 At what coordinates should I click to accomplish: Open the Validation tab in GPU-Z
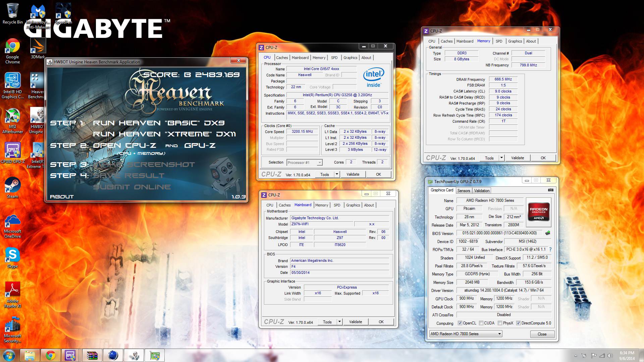pos(482,191)
